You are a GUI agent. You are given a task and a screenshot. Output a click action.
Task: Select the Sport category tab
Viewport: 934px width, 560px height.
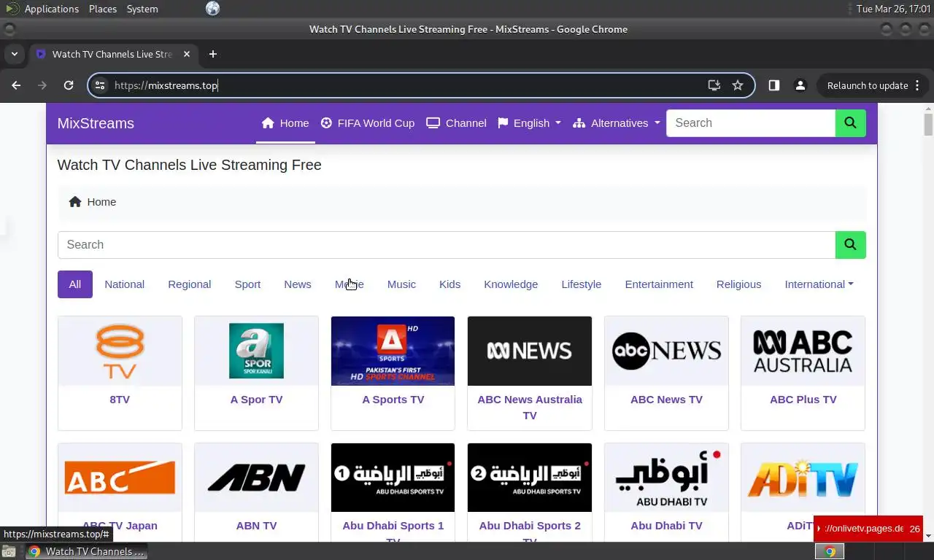tap(247, 284)
